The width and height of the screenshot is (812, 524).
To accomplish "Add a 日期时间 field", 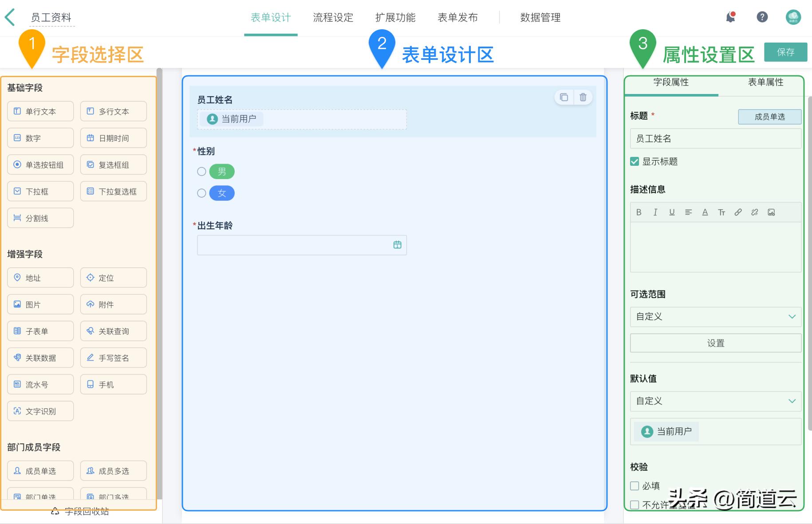I will pyautogui.click(x=113, y=138).
